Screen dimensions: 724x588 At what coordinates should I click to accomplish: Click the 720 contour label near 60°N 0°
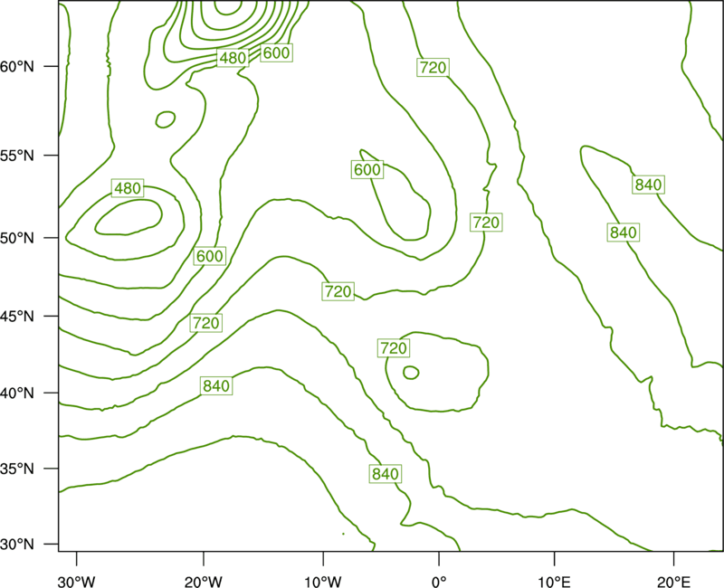tap(433, 67)
